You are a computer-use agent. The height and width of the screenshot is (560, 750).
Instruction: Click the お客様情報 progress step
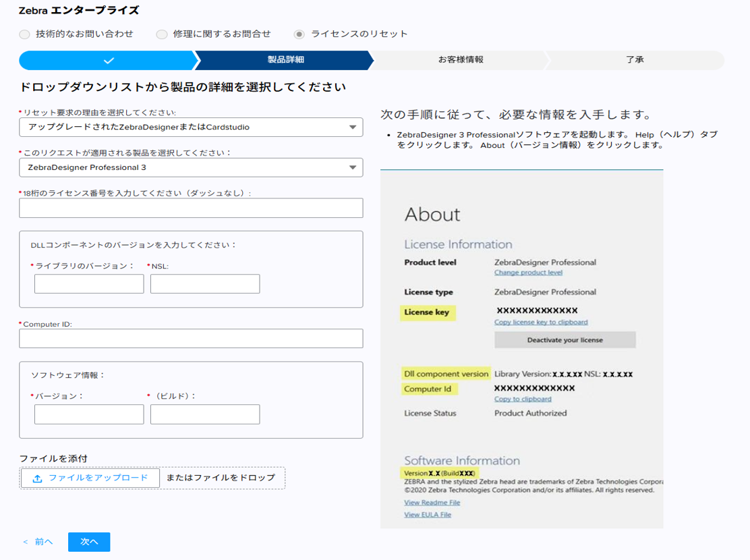pyautogui.click(x=460, y=60)
